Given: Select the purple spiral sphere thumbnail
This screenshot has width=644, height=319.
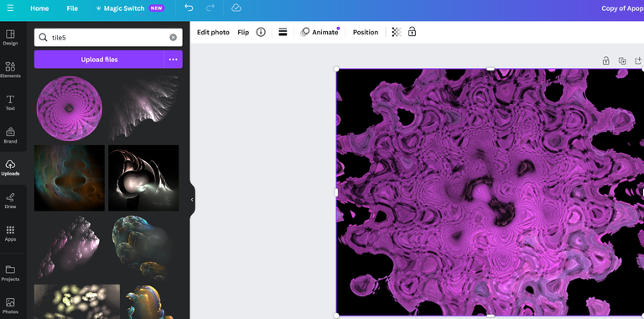Looking at the screenshot, I should pos(69,108).
